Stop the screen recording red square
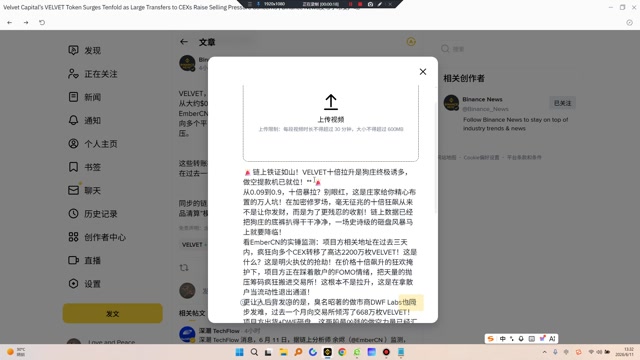Screen dimensions: 640x360 360,4
